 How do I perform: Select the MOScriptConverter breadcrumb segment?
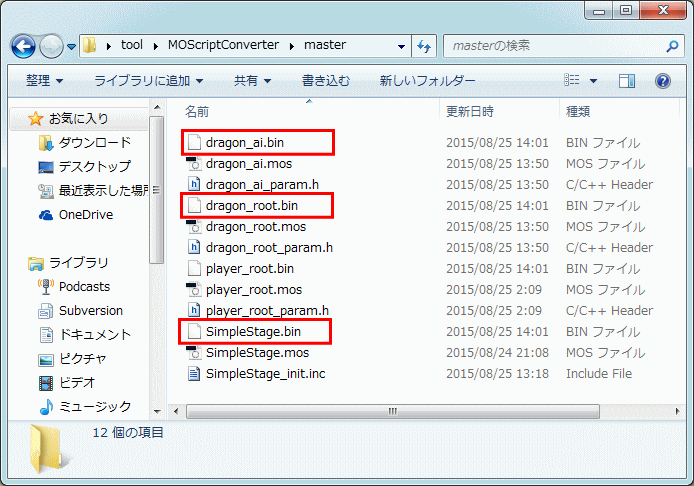point(223,45)
